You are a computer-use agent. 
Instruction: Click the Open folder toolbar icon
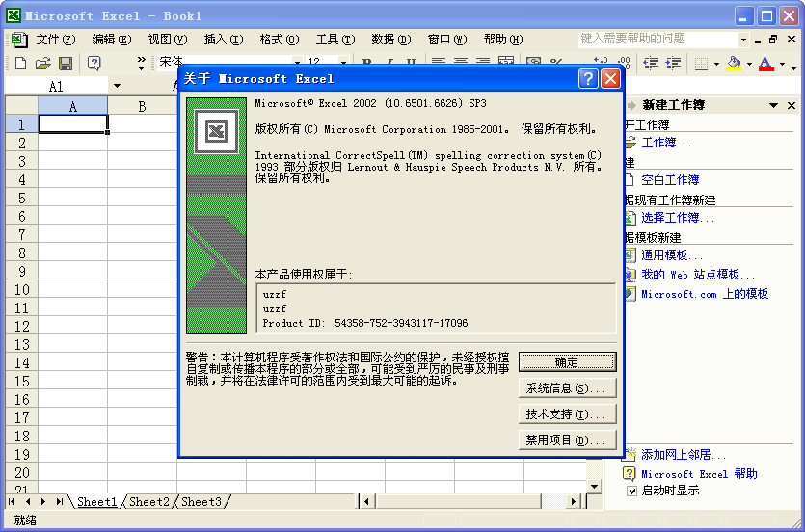click(43, 63)
